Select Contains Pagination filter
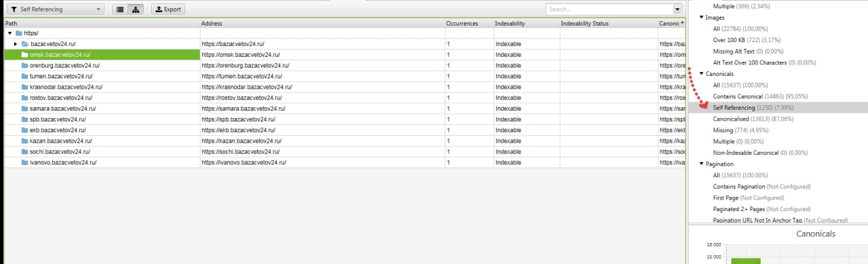The height and width of the screenshot is (264, 868). pos(762,186)
